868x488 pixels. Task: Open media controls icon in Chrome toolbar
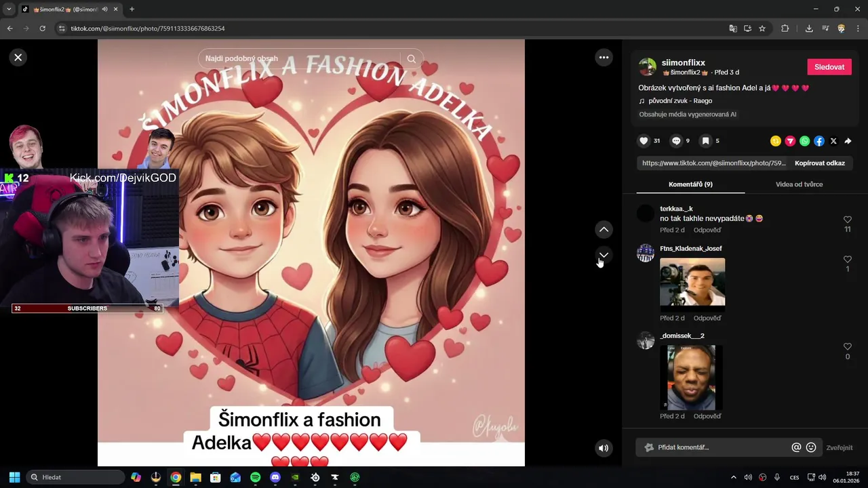click(825, 28)
